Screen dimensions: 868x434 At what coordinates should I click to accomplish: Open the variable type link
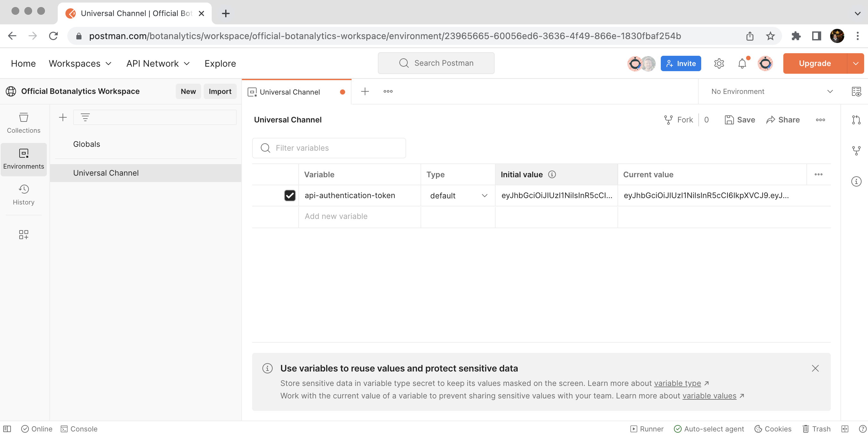click(677, 383)
